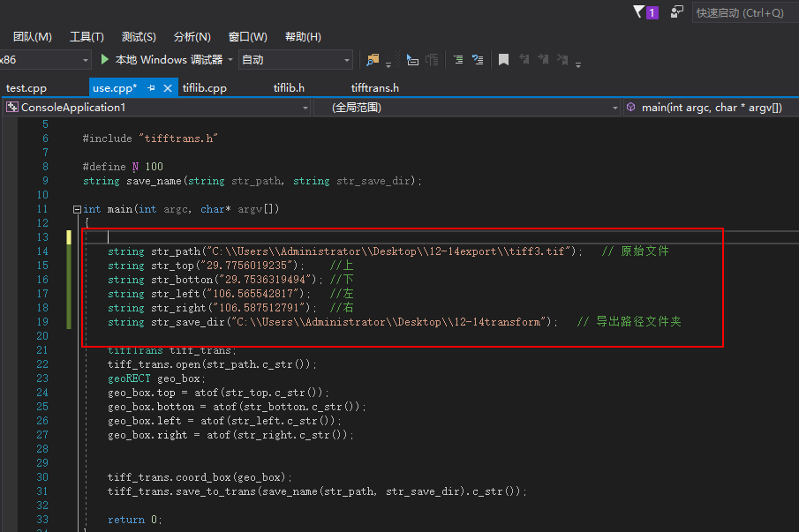
Task: Click the send feedback icon
Action: [x=676, y=11]
